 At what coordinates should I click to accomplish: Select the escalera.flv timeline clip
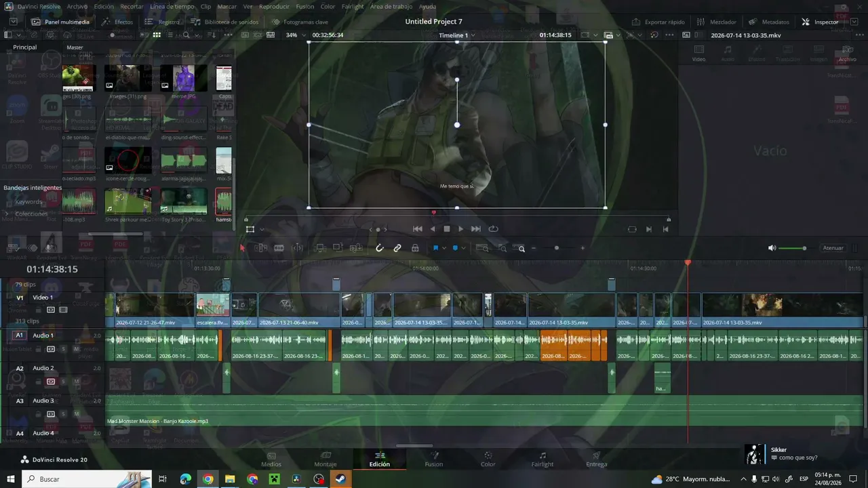(x=212, y=310)
